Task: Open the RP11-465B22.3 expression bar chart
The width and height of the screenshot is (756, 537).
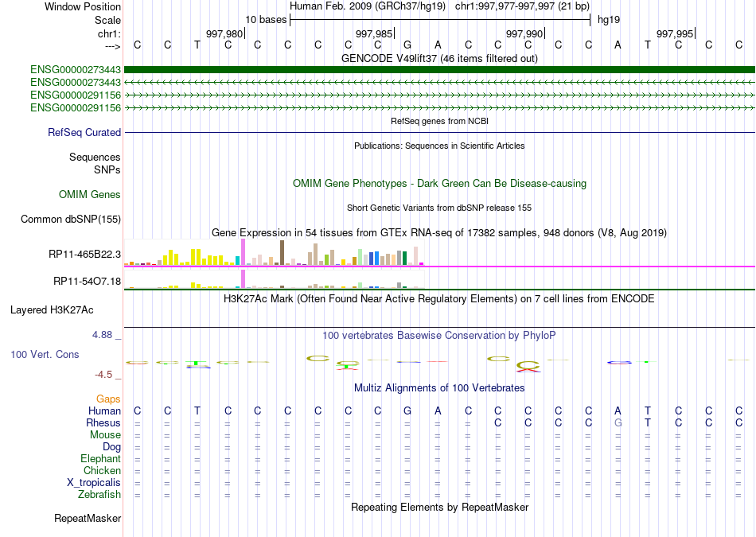Action: pos(274,253)
